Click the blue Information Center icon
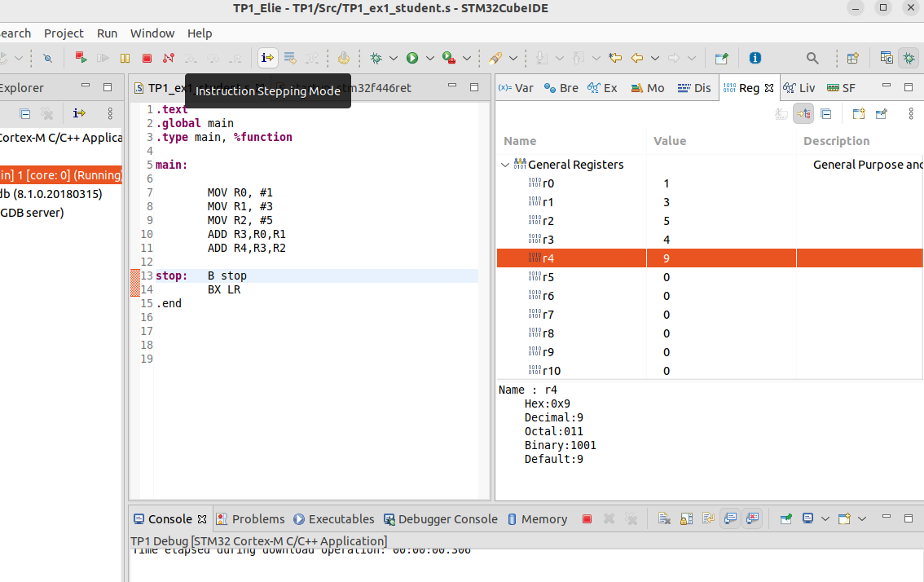Viewport: 924px width, 582px height. (755, 58)
